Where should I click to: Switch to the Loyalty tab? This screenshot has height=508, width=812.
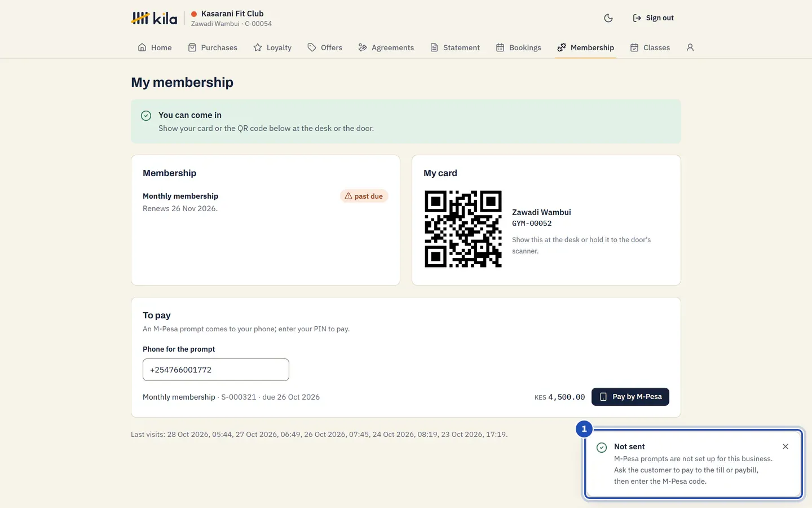point(272,47)
